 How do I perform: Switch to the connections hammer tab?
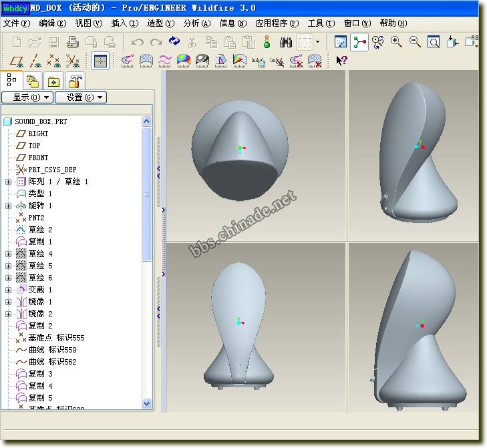click(75, 81)
